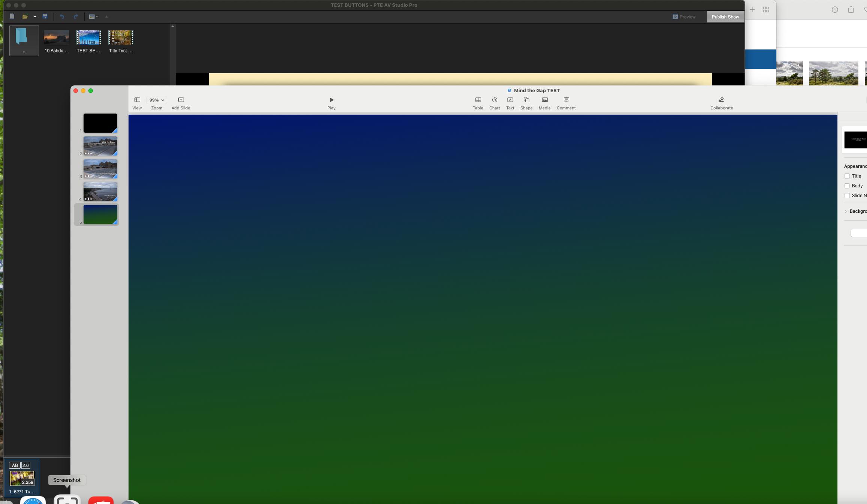Click the Preview button in PTE
This screenshot has height=504, width=867.
point(684,17)
